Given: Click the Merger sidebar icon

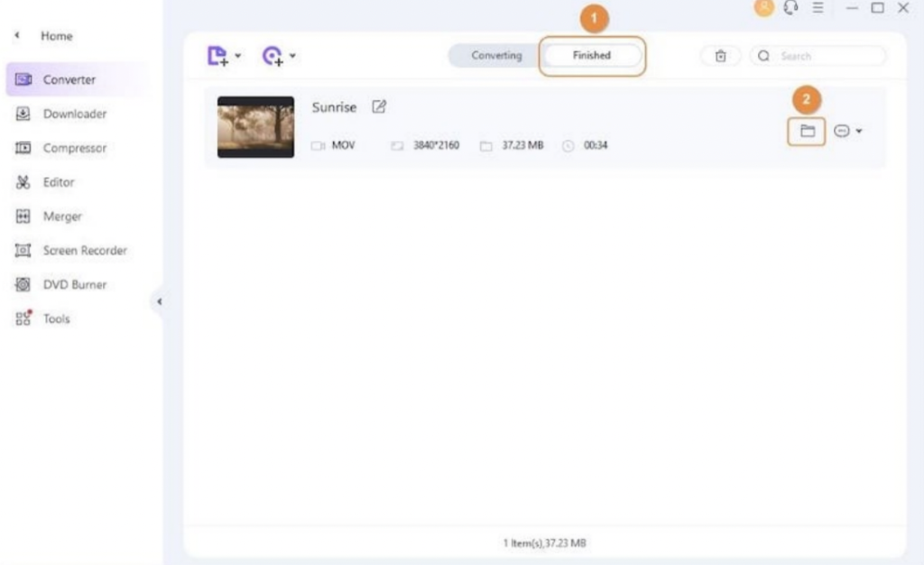Looking at the screenshot, I should (x=23, y=217).
